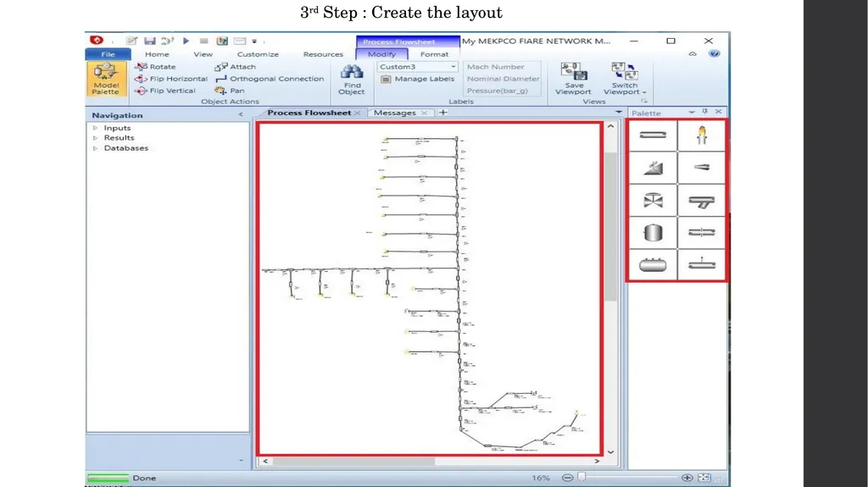Open Views group dialog launcher

644,102
